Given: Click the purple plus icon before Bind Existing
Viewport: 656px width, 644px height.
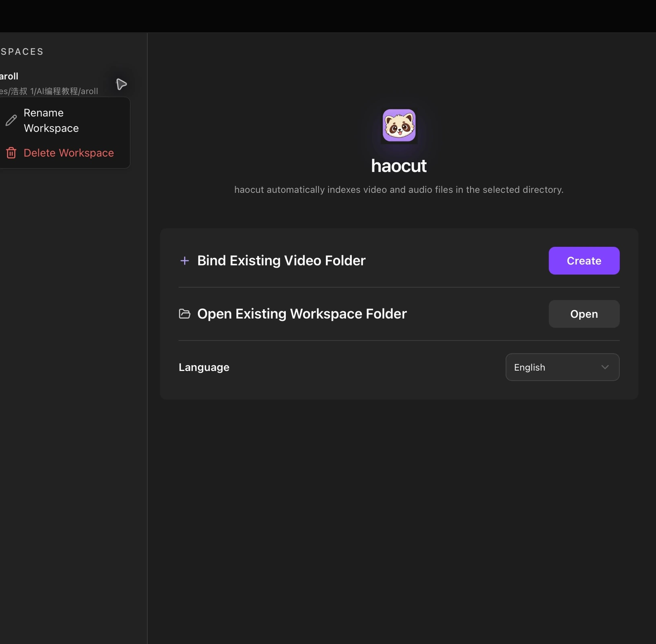Looking at the screenshot, I should pyautogui.click(x=185, y=261).
